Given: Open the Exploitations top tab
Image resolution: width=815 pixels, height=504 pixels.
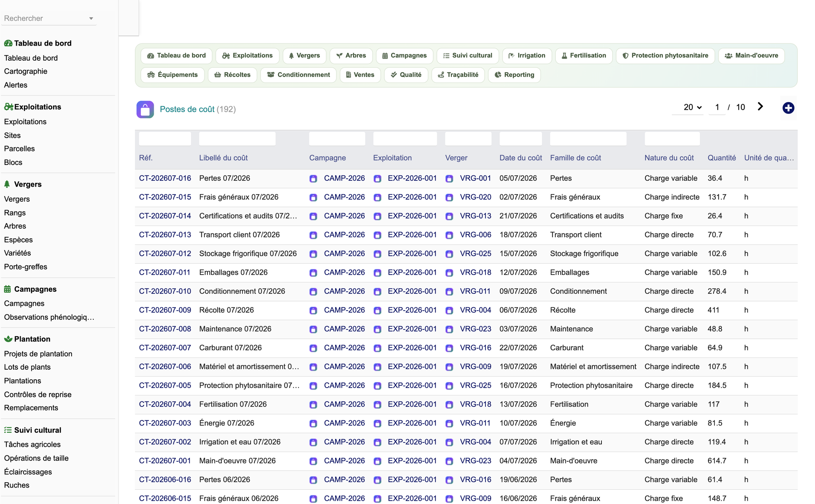Looking at the screenshot, I should click(x=248, y=56).
